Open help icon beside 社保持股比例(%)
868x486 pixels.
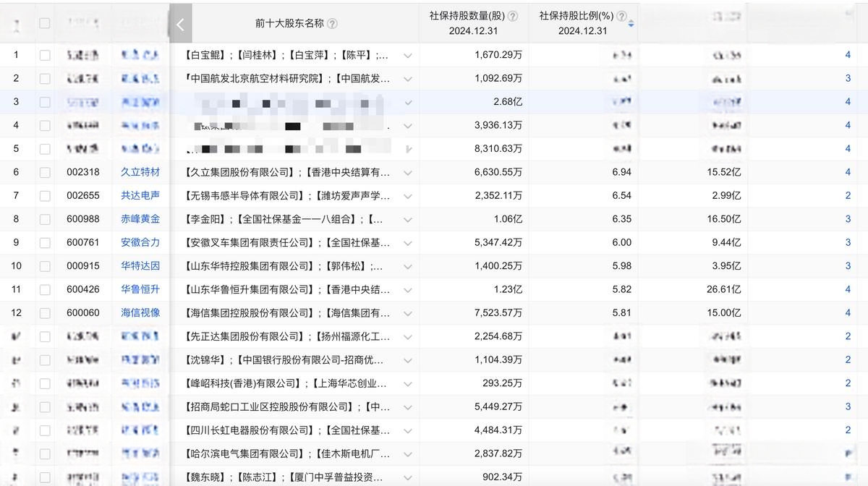622,16
